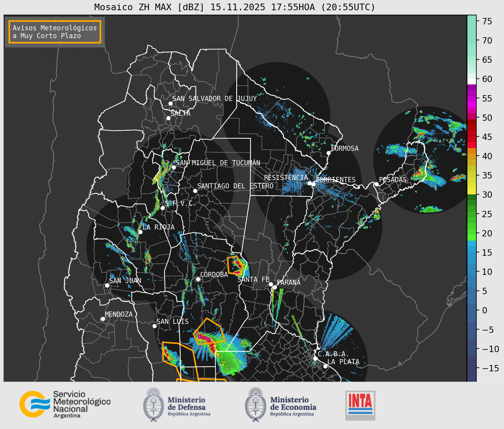
Task: Click the San Salvador de Jujuy city marker
Action: (x=170, y=103)
